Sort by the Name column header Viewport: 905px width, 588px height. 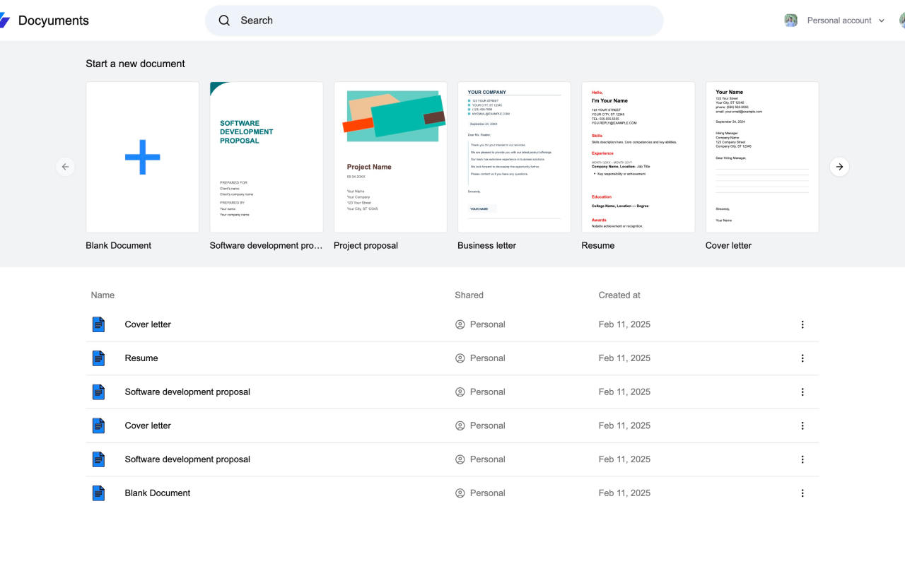click(103, 295)
